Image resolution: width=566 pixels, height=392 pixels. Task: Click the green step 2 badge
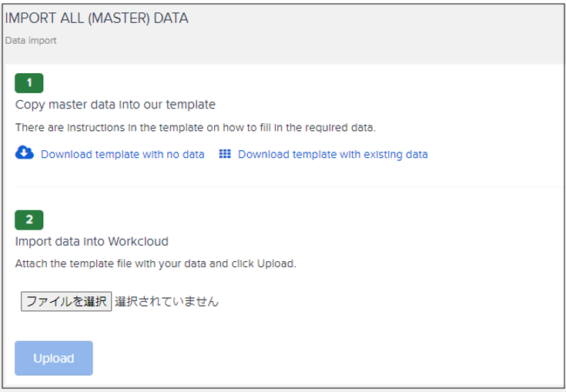pos(29,219)
